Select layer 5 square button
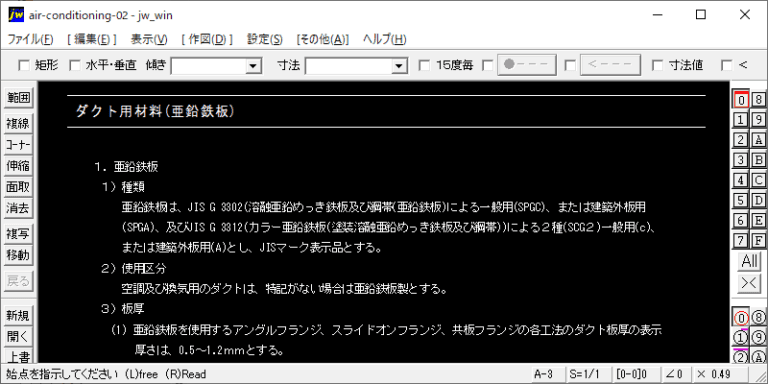 tap(741, 200)
